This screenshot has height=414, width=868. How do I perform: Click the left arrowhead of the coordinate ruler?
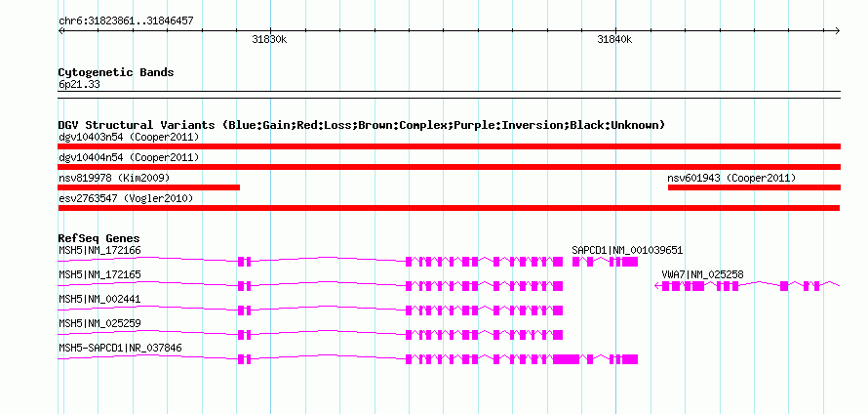tap(60, 30)
